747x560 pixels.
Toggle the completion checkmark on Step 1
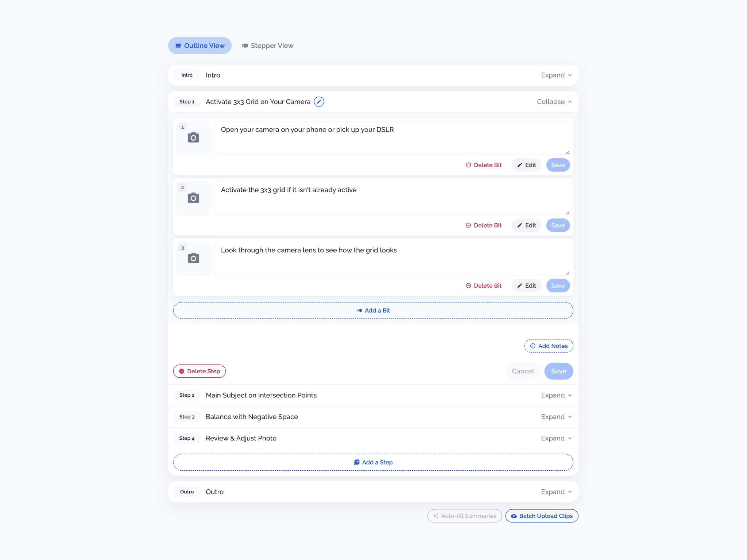pos(320,101)
